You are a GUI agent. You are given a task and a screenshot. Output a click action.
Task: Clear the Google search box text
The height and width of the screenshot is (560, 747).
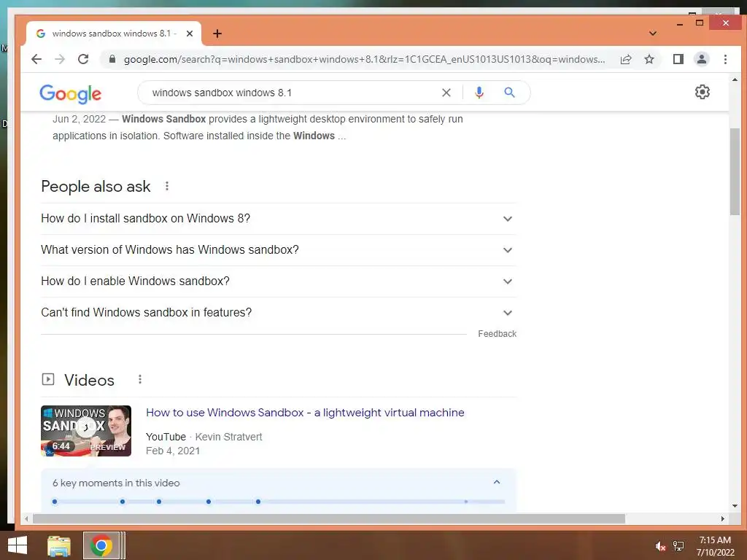click(446, 93)
